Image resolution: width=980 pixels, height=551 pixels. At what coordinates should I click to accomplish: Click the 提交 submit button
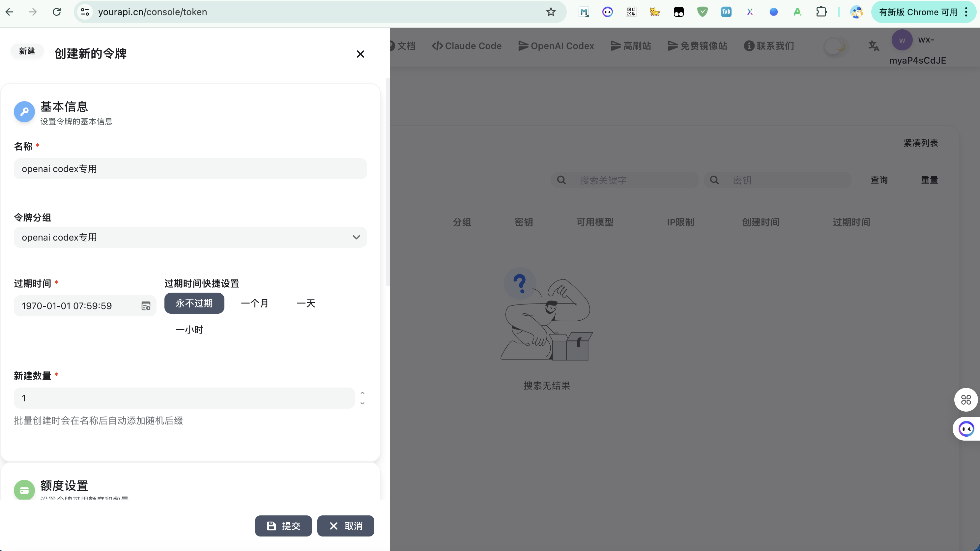283,526
